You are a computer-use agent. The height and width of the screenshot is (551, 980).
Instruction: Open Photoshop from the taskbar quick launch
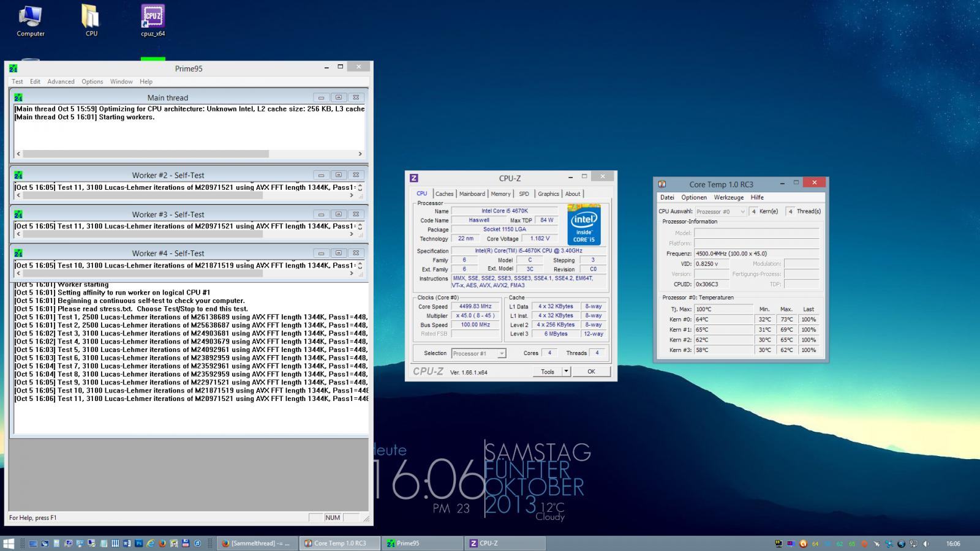tap(138, 543)
